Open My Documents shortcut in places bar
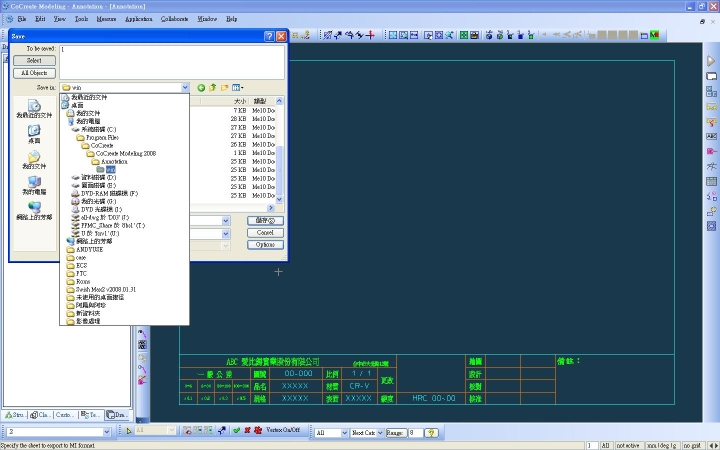 34,160
